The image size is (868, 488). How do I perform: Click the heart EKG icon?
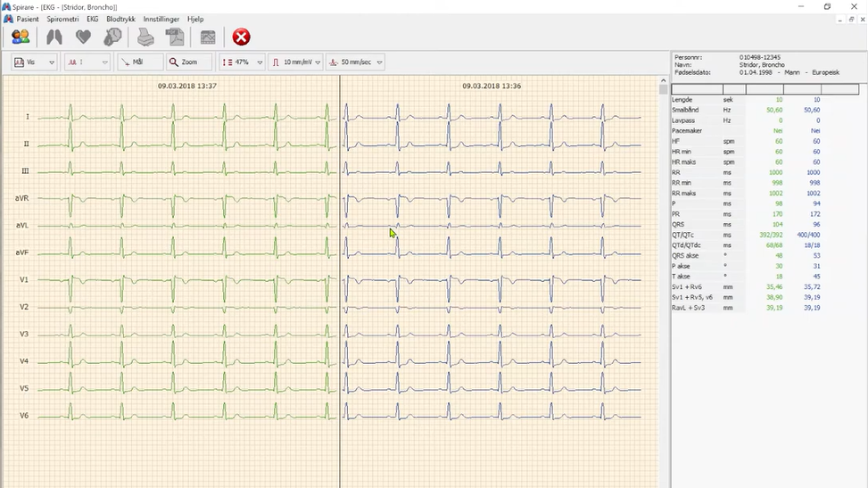click(84, 37)
